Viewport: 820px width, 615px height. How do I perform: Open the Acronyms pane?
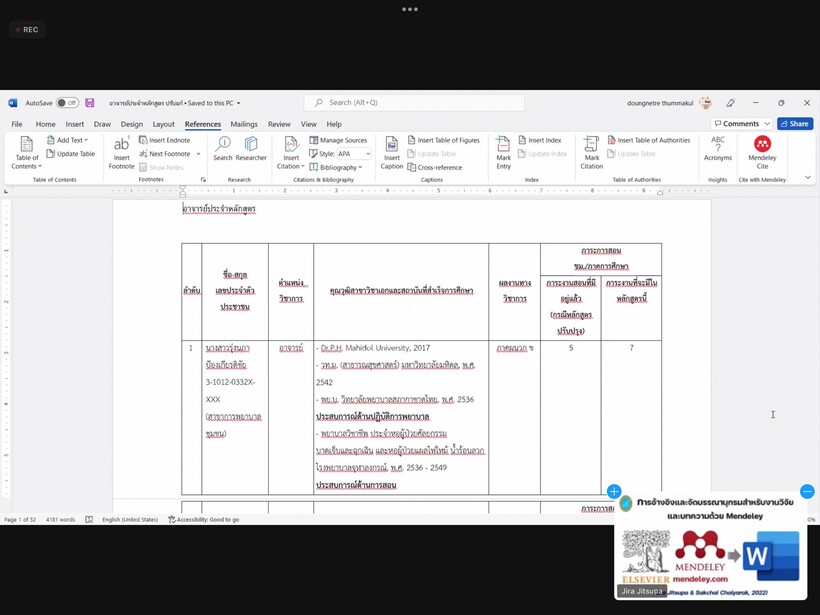tap(718, 149)
